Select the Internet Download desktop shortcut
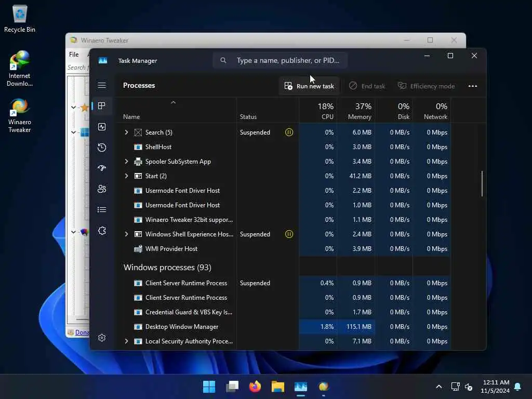Screen dimensions: 532x399 pos(20,69)
